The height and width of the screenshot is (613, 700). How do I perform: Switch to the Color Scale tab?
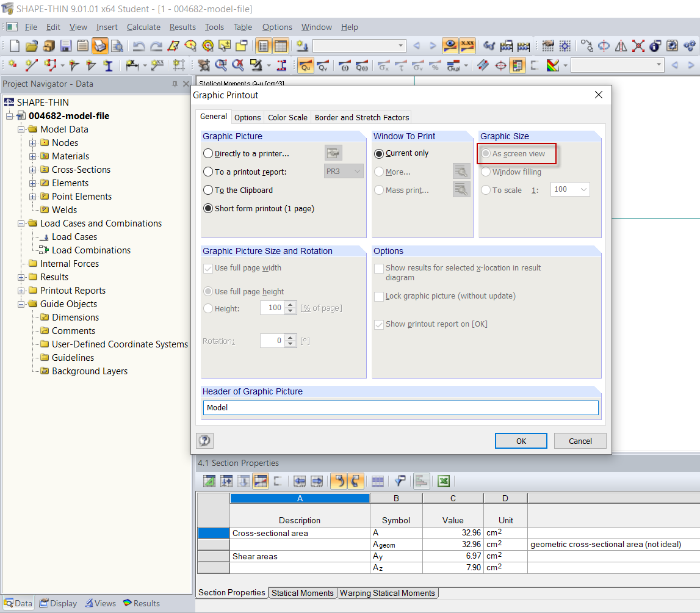point(287,117)
